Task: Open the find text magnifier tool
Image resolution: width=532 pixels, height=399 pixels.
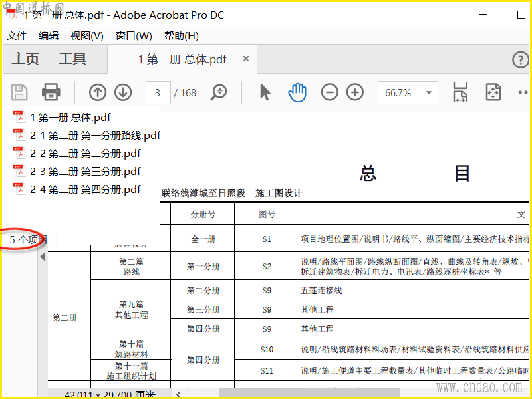Action: [x=219, y=92]
